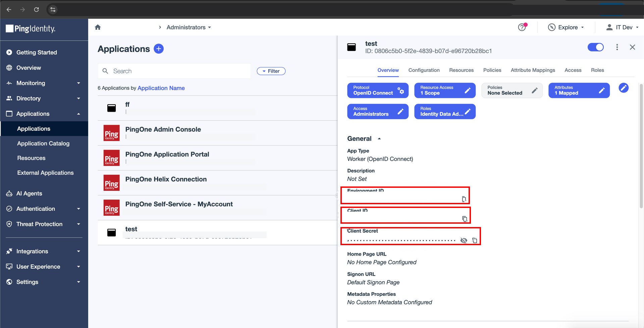Close the test application details panel
The image size is (644, 328).
632,47
